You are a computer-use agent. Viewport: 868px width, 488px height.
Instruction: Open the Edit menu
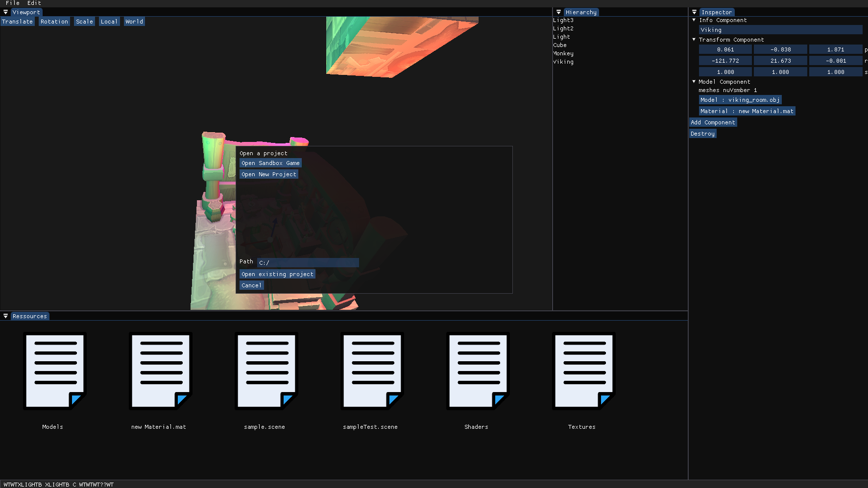[x=34, y=3]
